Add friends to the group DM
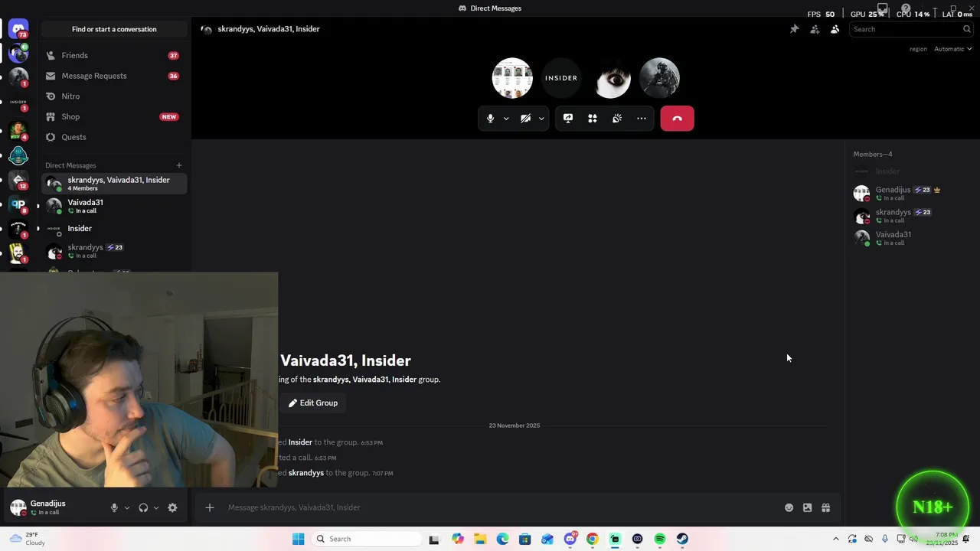Viewport: 980px width, 551px height. point(815,29)
